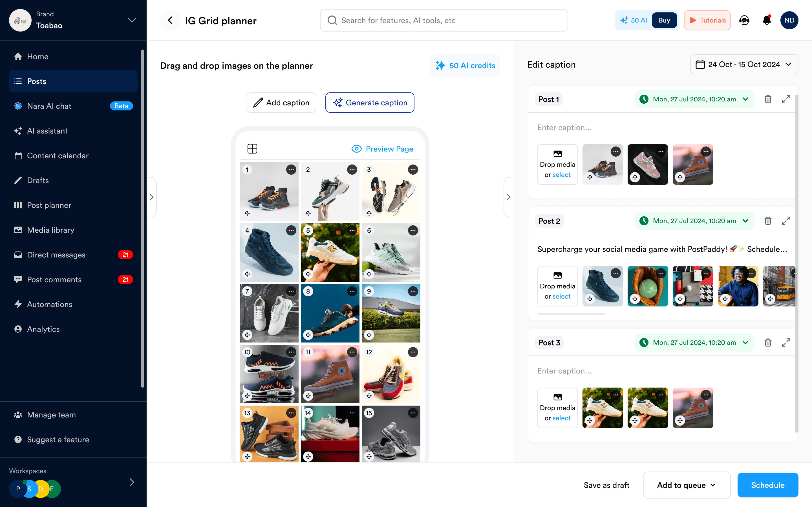Open ND profile avatar

pos(789,21)
